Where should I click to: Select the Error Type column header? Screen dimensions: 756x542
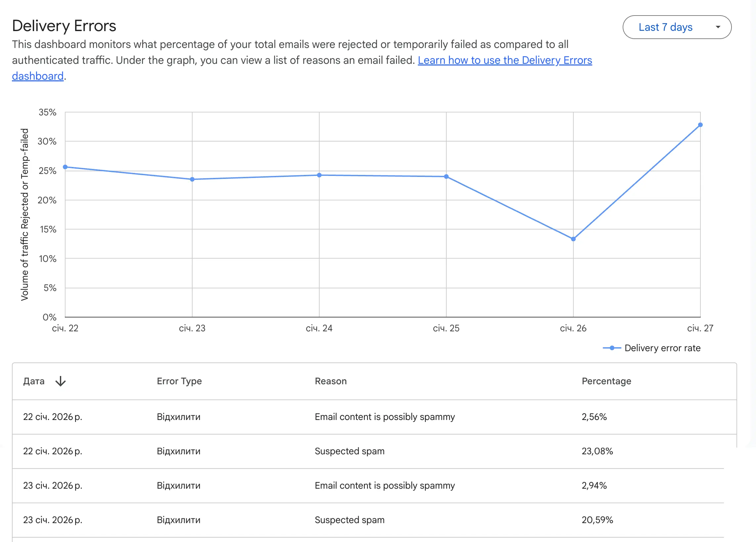(179, 381)
